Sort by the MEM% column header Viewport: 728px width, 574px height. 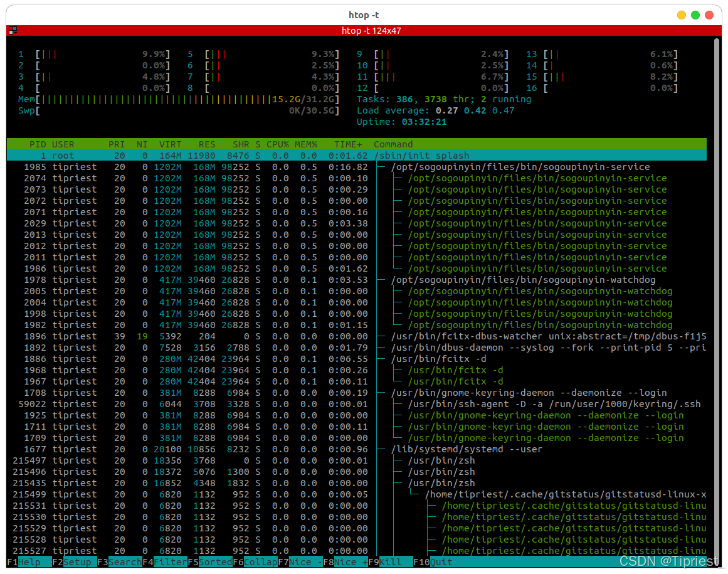click(x=306, y=144)
